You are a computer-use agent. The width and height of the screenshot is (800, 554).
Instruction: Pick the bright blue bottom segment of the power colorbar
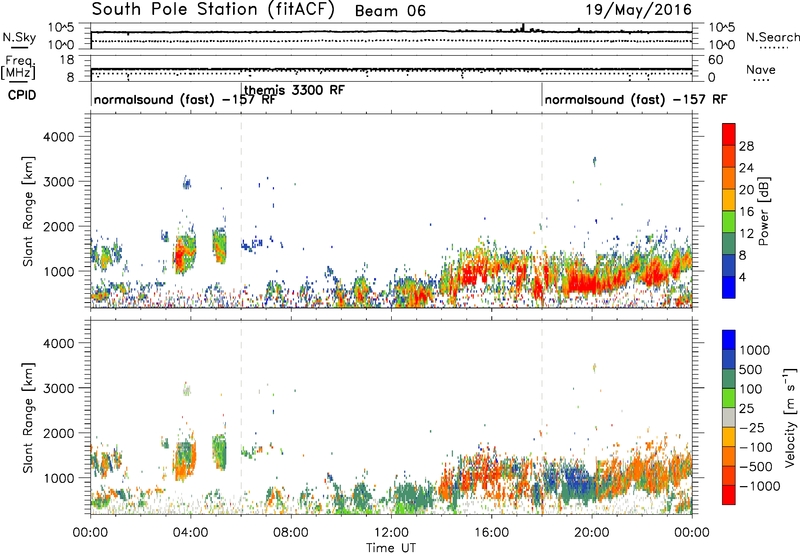tap(729, 287)
